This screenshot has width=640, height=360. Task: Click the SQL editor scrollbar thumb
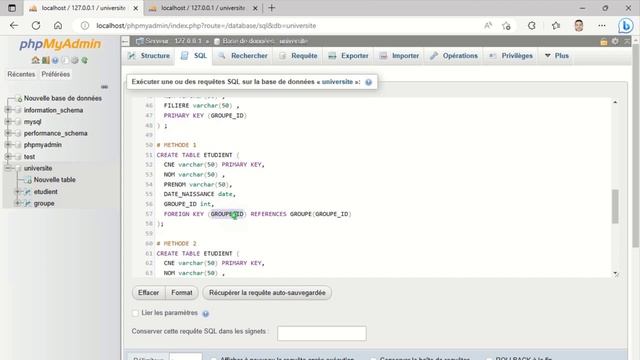coord(615,207)
